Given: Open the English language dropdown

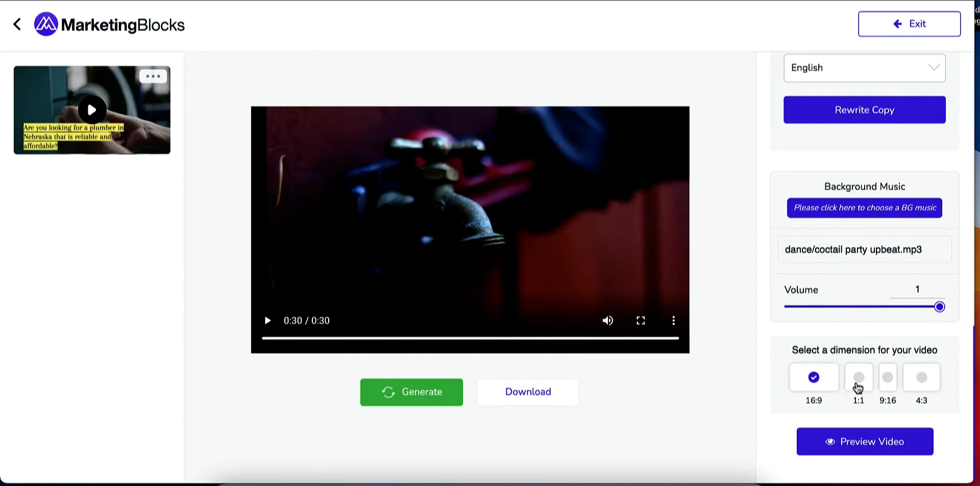Looking at the screenshot, I should [864, 68].
